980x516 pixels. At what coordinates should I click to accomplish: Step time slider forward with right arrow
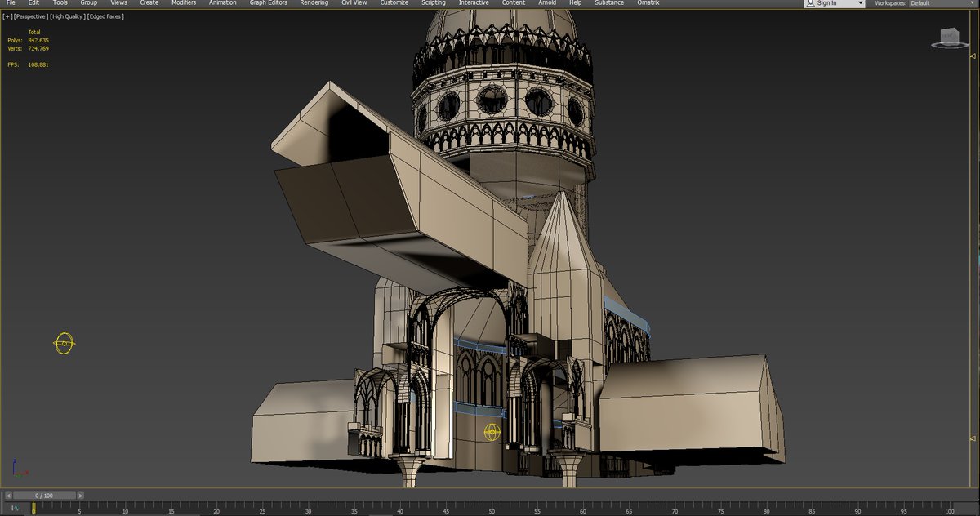click(x=81, y=496)
